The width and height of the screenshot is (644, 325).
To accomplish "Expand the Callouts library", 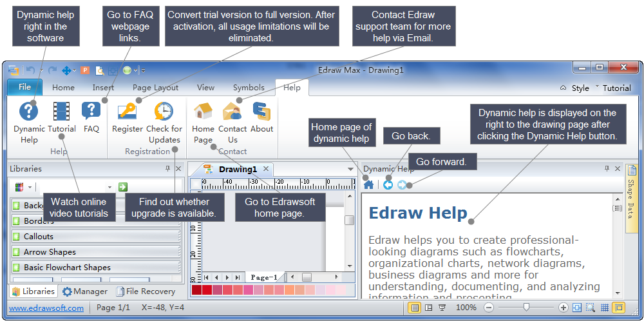I will [x=96, y=237].
